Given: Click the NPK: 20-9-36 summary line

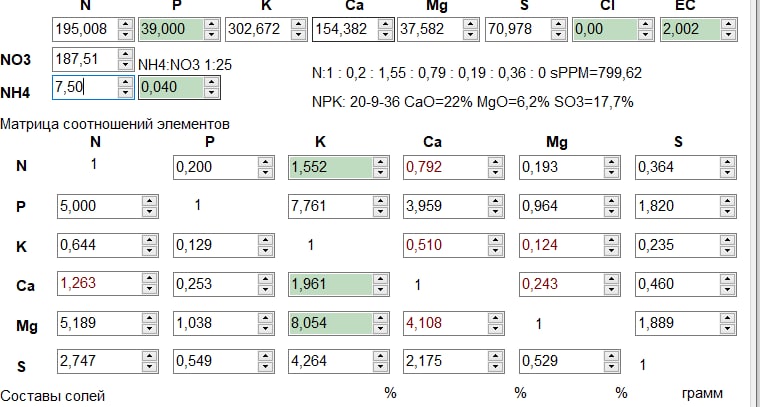Looking at the screenshot, I should [473, 102].
